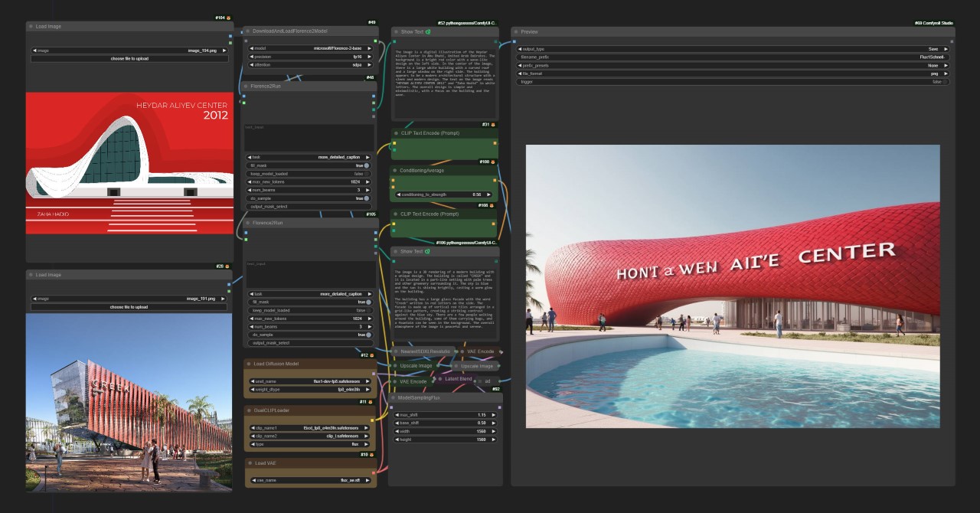Click output_mask_select field in Florence2Run #105

309,343
